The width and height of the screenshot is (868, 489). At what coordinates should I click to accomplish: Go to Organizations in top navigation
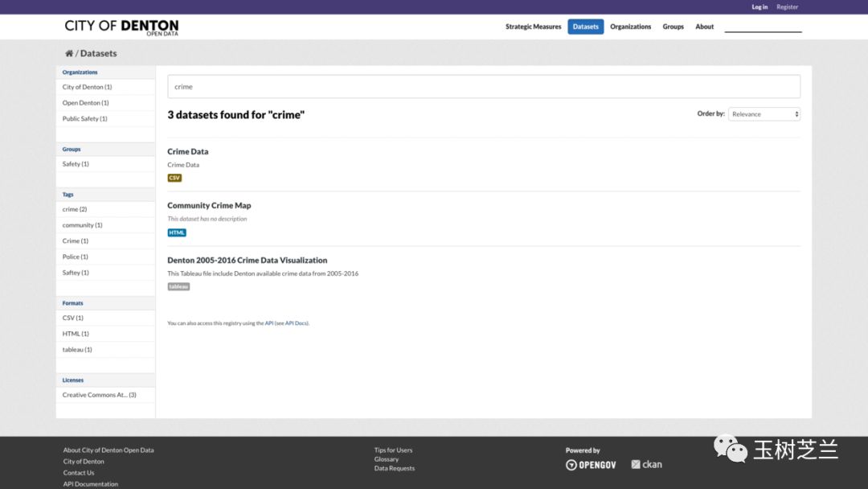coord(631,27)
